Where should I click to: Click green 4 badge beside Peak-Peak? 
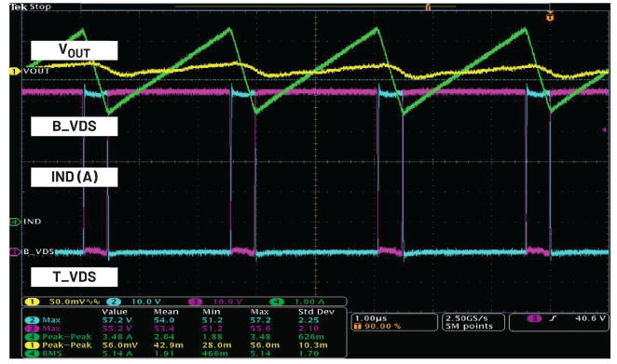click(x=33, y=337)
